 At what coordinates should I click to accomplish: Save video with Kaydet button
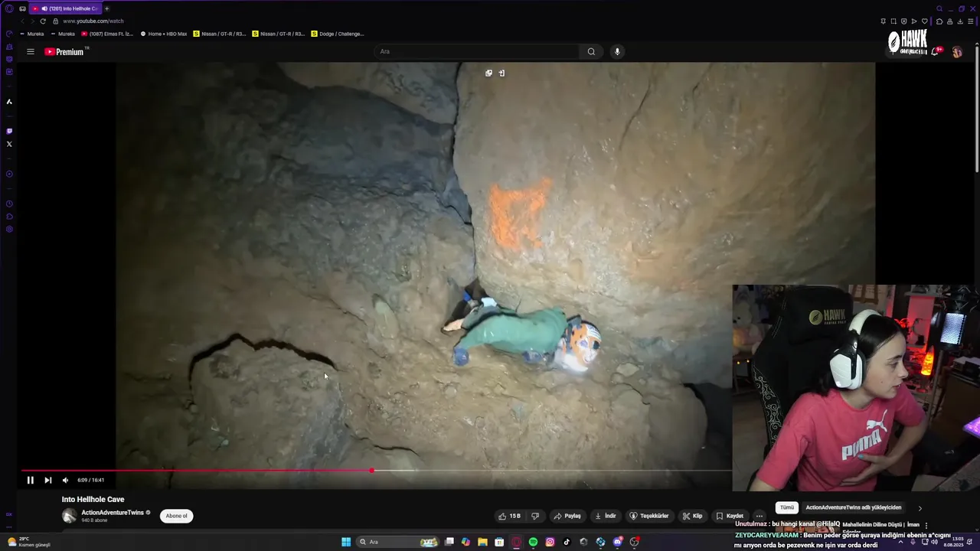(x=730, y=516)
